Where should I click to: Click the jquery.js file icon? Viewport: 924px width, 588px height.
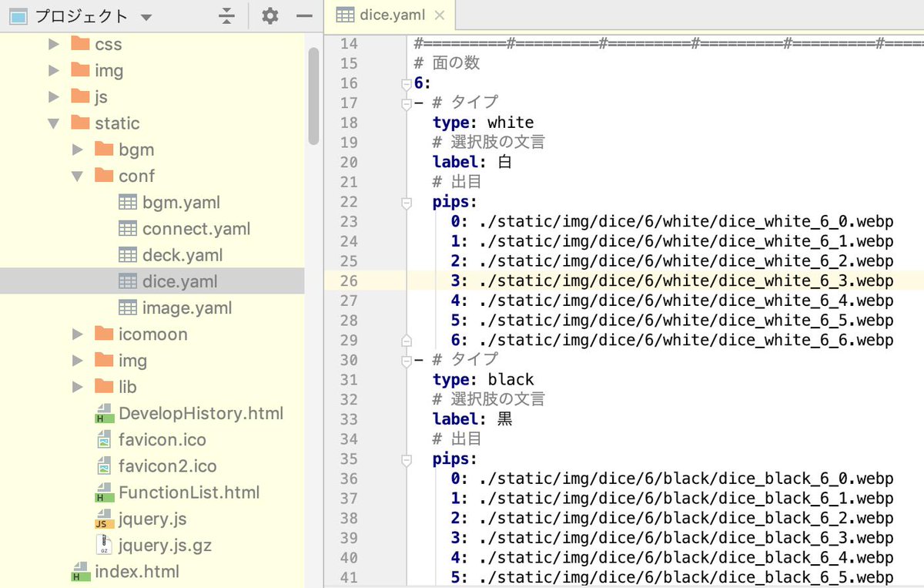(104, 519)
